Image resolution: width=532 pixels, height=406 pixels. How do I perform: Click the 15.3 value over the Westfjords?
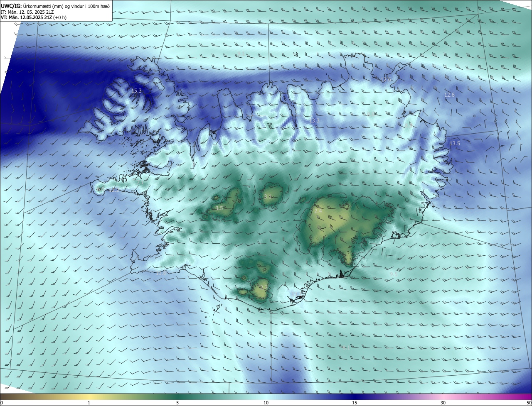[136, 90]
